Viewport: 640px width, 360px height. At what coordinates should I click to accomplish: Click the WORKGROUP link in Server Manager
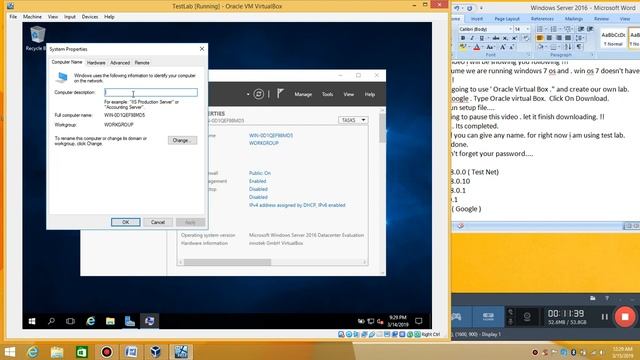tap(264, 143)
